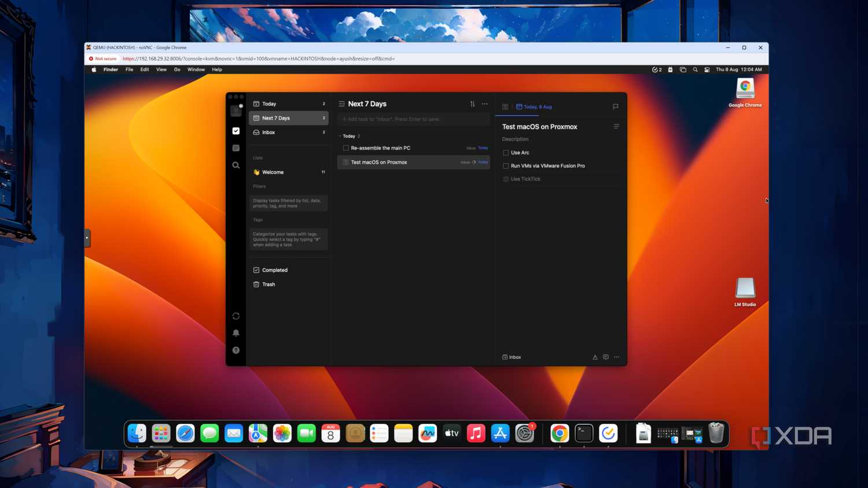Set priority with the flag icon
This screenshot has width=868, height=488.
pyautogui.click(x=616, y=106)
